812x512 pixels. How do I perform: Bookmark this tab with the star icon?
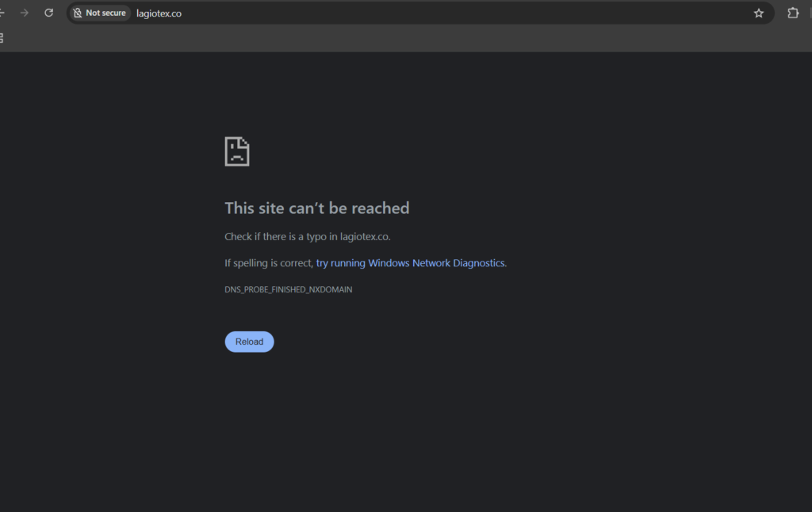click(x=759, y=13)
